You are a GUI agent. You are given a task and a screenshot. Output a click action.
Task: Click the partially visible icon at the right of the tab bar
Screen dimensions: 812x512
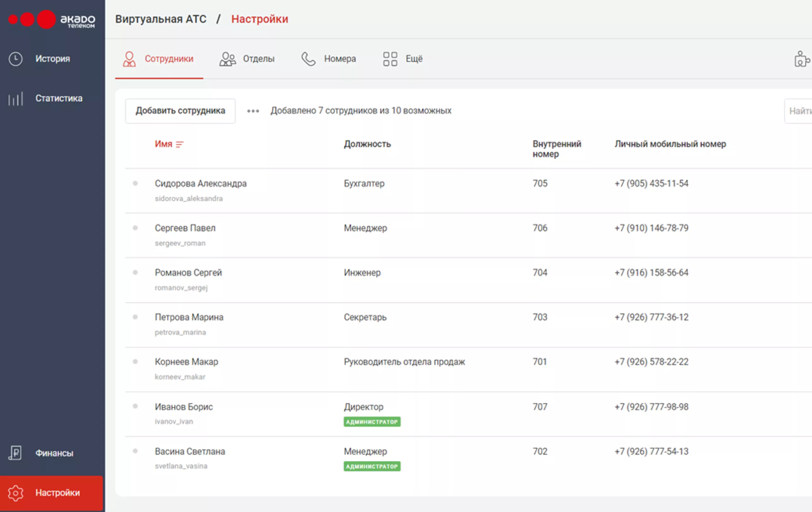coord(803,59)
